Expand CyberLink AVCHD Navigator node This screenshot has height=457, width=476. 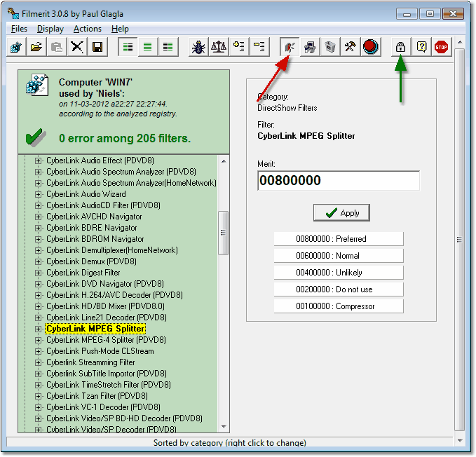[38, 217]
